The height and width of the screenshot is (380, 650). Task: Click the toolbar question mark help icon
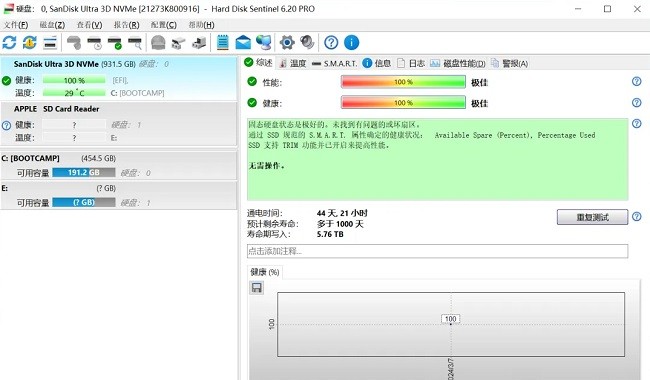click(x=331, y=42)
